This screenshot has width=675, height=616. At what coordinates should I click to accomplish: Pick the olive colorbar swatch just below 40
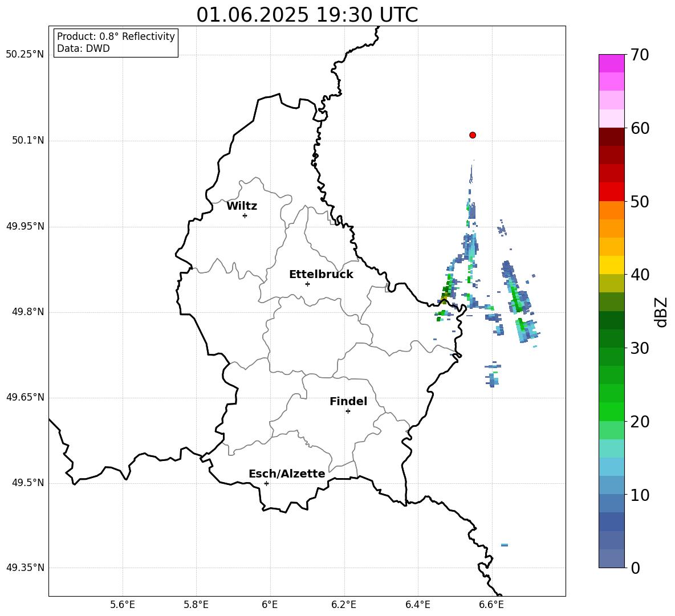coord(611,283)
